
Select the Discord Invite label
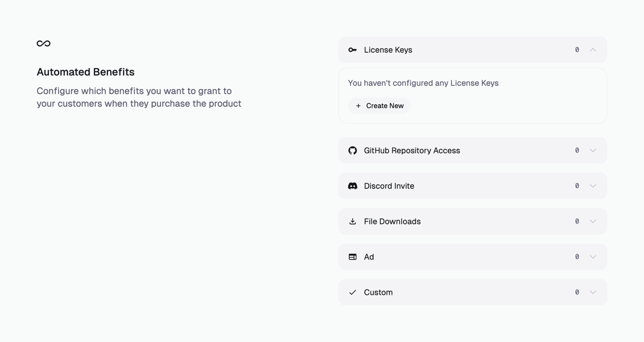tap(389, 186)
